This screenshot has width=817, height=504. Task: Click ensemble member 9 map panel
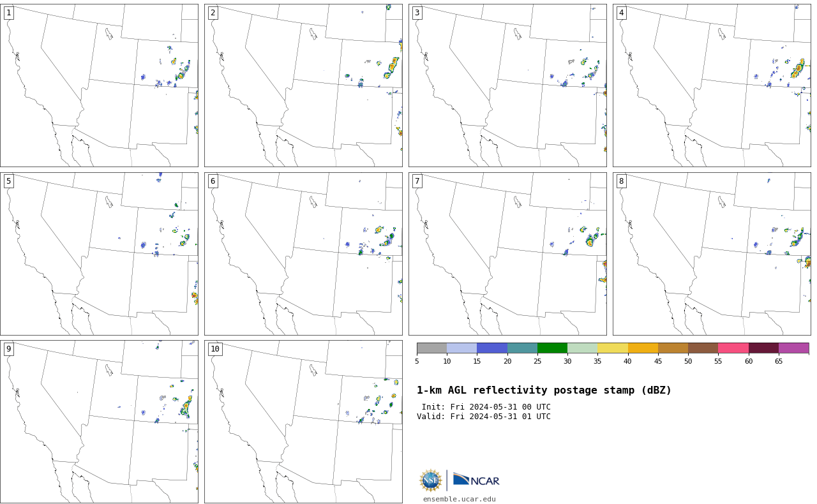point(99,422)
